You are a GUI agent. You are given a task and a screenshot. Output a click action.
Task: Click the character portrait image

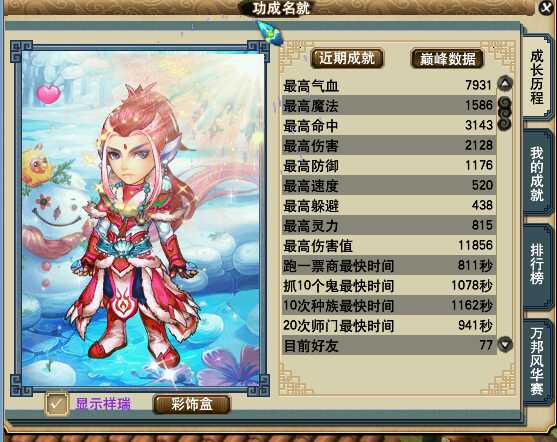tap(143, 220)
